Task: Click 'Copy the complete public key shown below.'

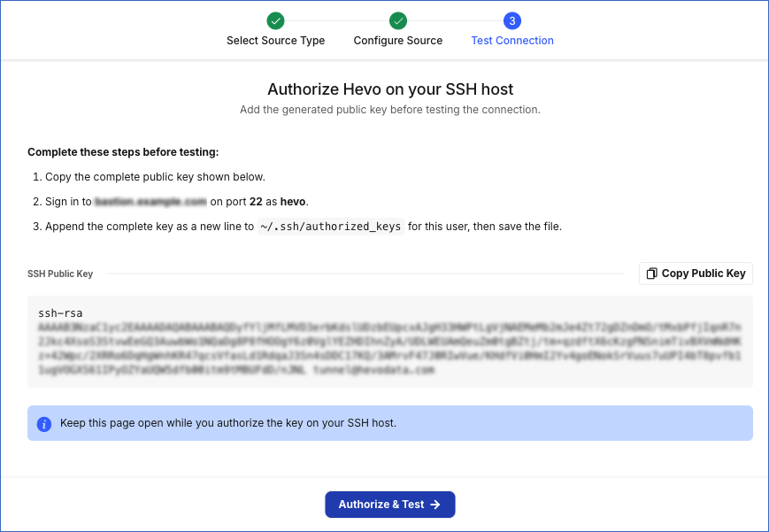Action: [x=155, y=177]
